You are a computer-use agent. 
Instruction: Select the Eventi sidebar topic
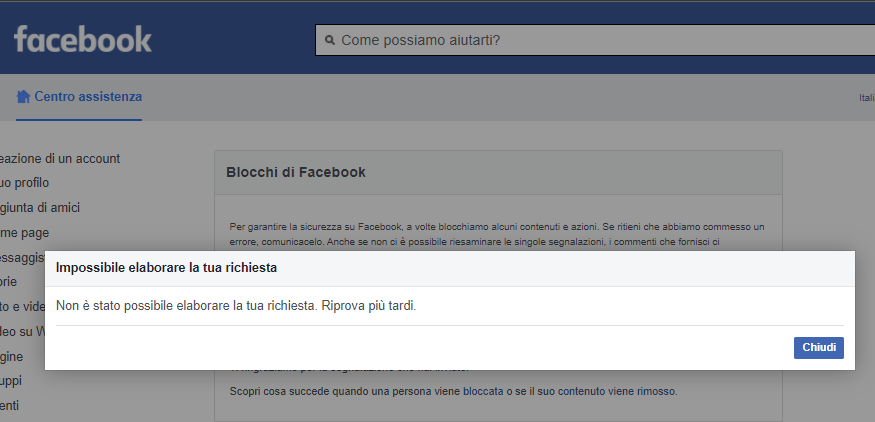pos(9,406)
